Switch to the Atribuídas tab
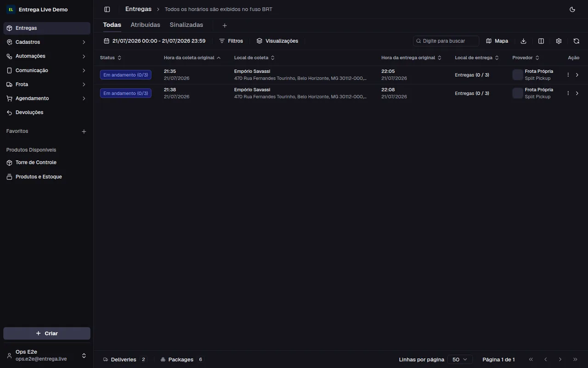This screenshot has height=368, width=588. click(x=145, y=25)
